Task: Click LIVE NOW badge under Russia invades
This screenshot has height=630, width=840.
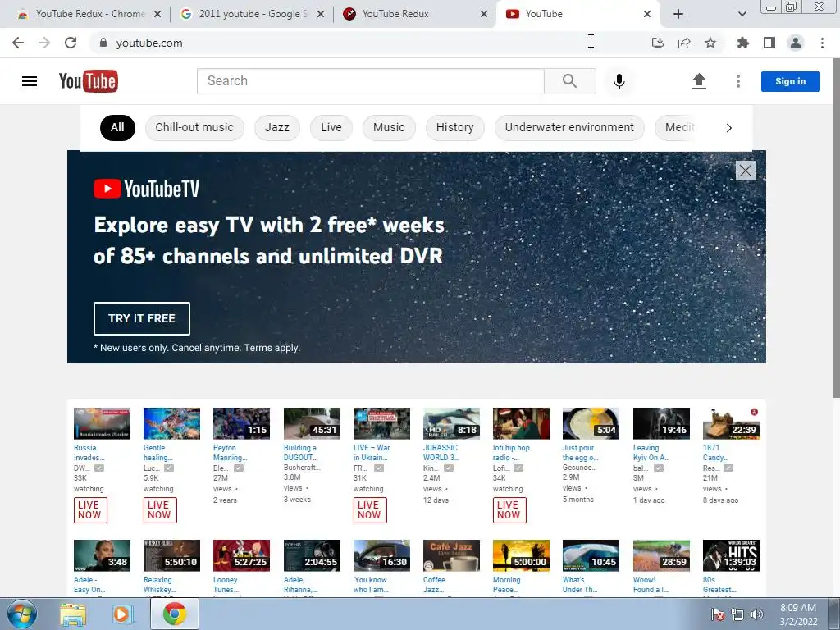Action: click(90, 510)
